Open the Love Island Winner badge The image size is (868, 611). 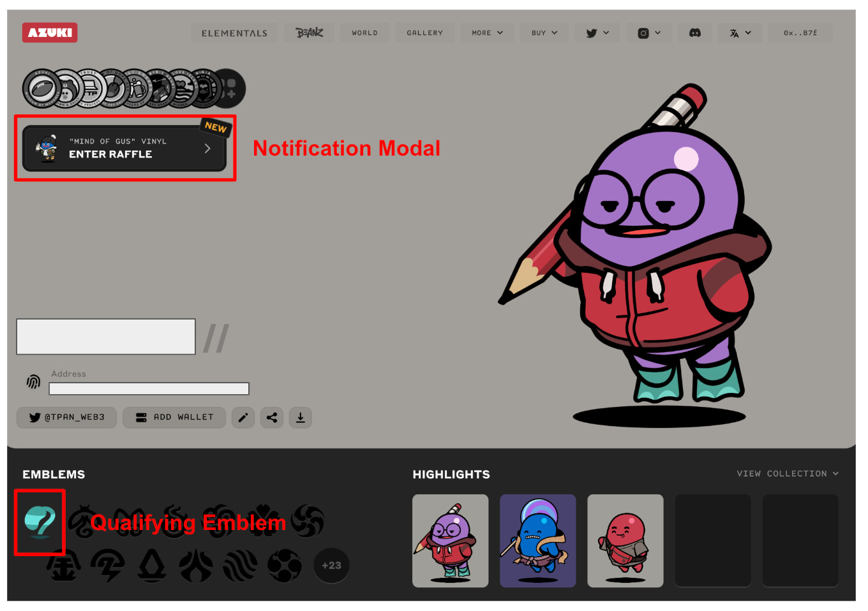[181, 88]
